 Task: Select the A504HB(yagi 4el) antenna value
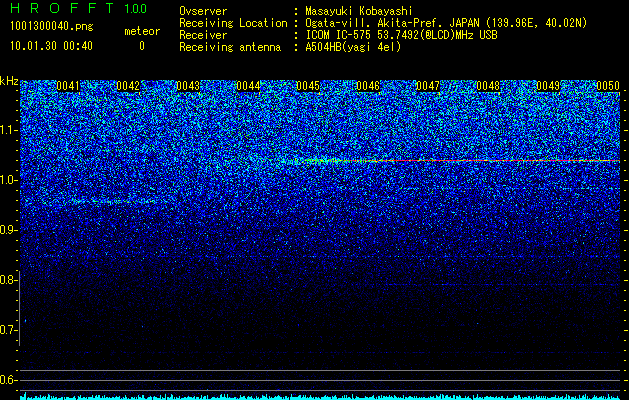pos(353,47)
